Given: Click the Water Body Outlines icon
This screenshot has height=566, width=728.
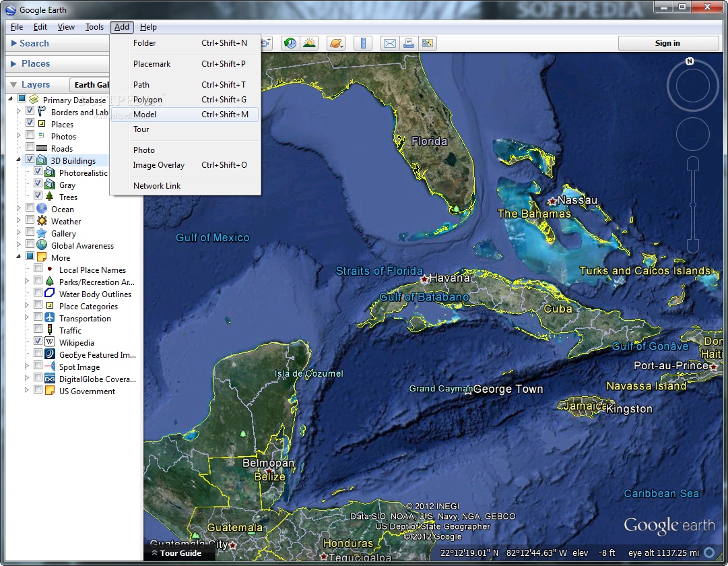Looking at the screenshot, I should pyautogui.click(x=50, y=294).
